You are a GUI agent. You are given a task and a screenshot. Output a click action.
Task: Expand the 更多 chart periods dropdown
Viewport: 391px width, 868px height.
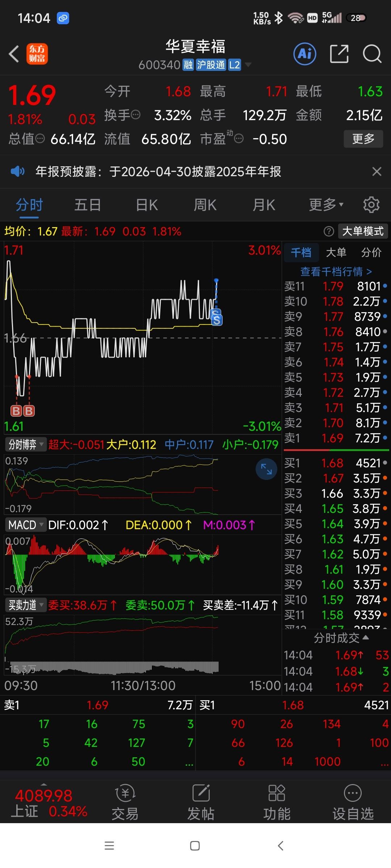click(326, 205)
